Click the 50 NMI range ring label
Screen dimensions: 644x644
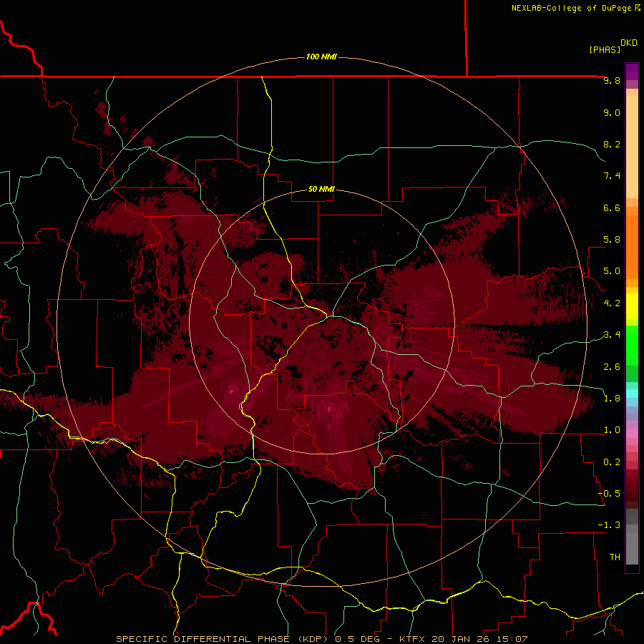(321, 189)
